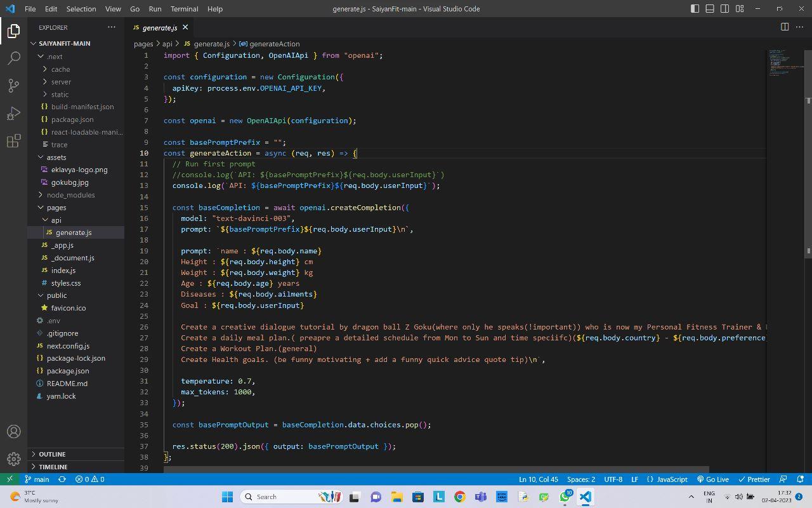Open the View menu
Image resolution: width=812 pixels, height=508 pixels.
click(113, 9)
